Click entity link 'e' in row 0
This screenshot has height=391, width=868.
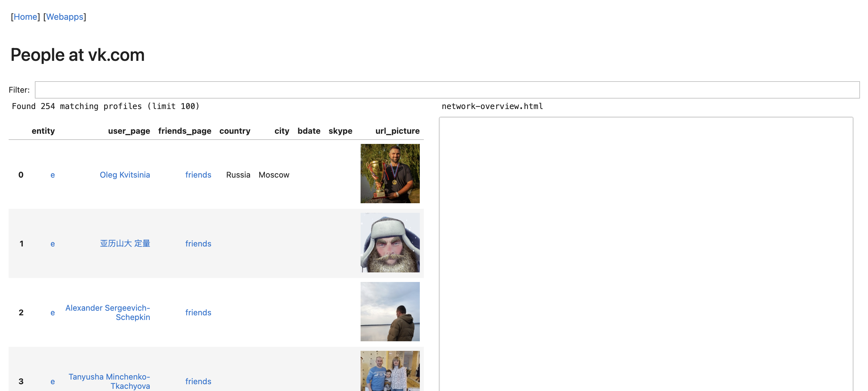52,175
